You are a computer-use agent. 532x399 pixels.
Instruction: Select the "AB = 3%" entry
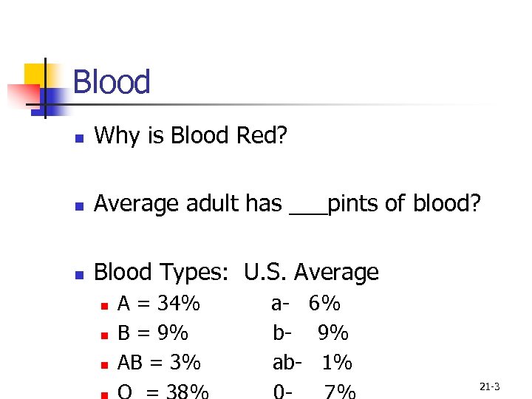coord(160,363)
